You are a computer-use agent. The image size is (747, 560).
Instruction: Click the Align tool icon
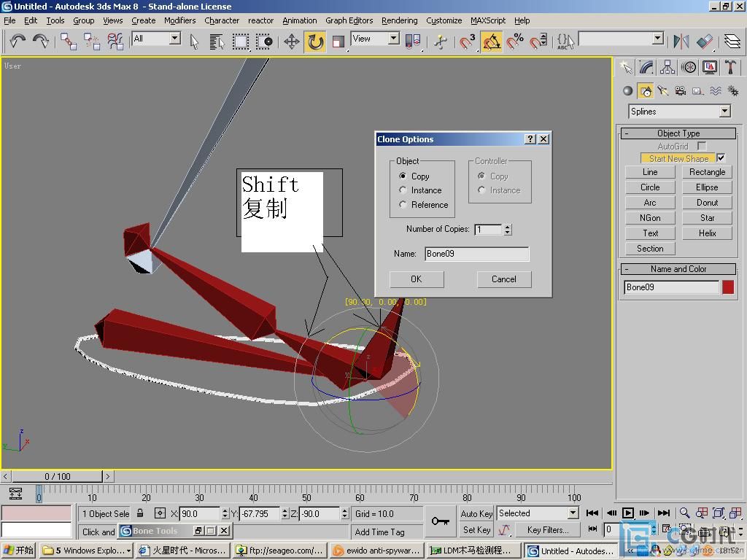pos(705,42)
